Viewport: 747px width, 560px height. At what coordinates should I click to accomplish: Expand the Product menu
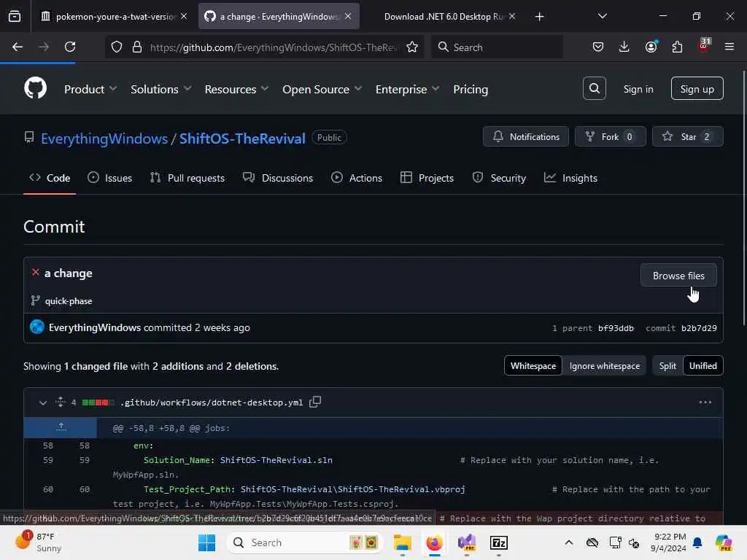click(90, 89)
